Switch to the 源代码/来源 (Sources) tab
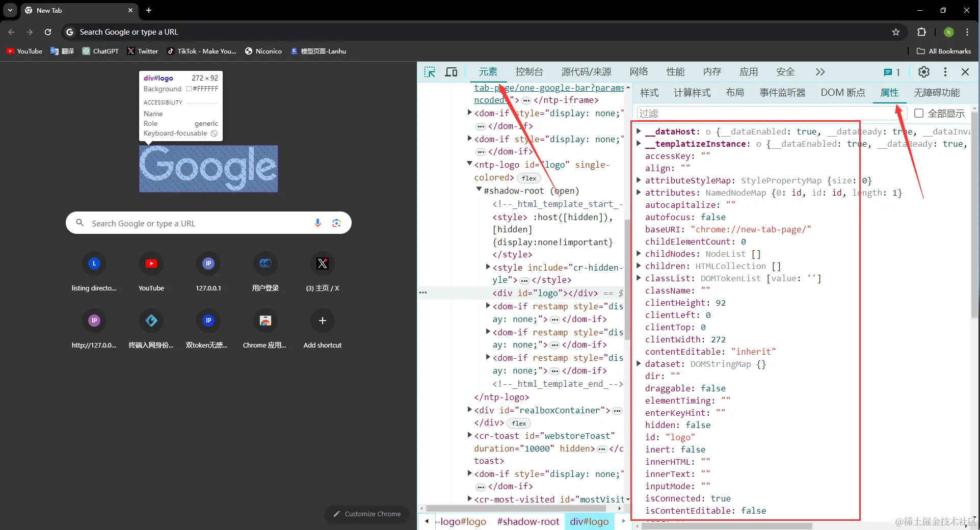 click(x=587, y=72)
